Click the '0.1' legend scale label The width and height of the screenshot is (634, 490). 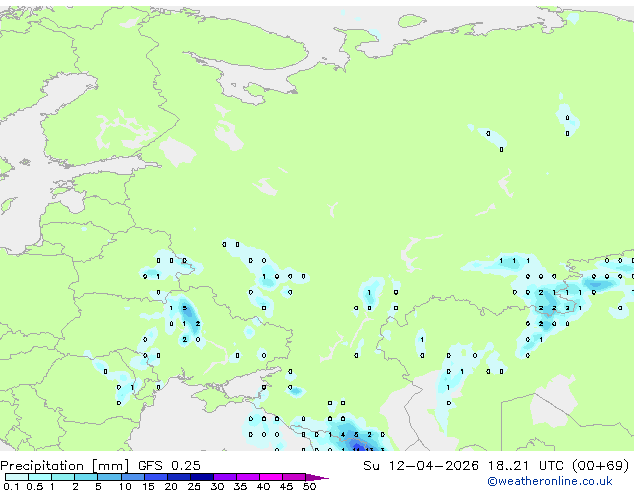[11, 486]
